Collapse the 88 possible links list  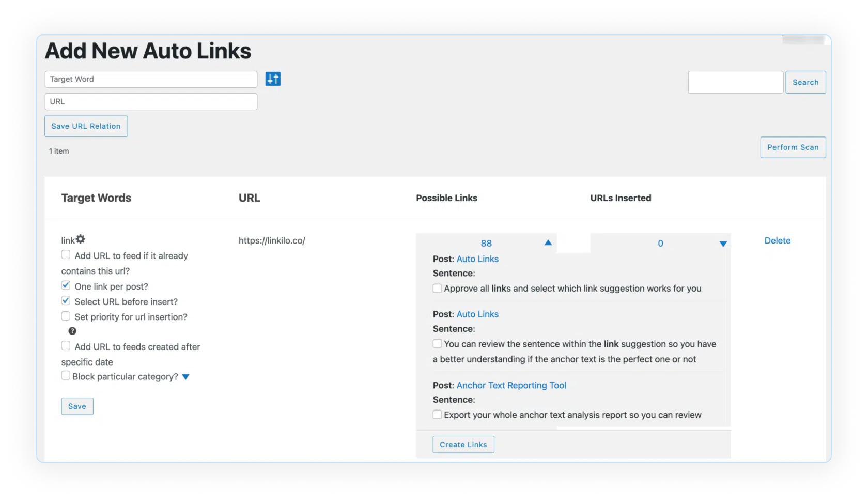coord(548,243)
